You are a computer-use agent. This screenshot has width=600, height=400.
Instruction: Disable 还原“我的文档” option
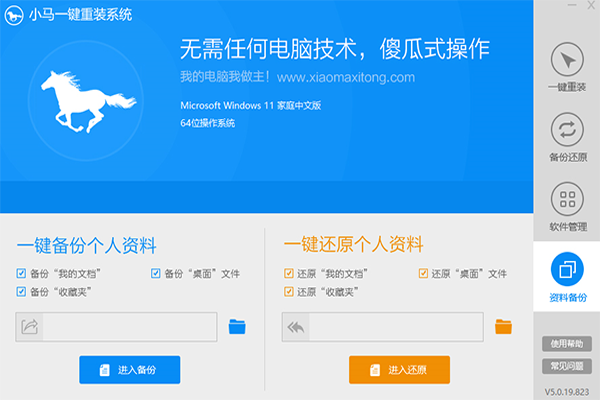[x=289, y=273]
